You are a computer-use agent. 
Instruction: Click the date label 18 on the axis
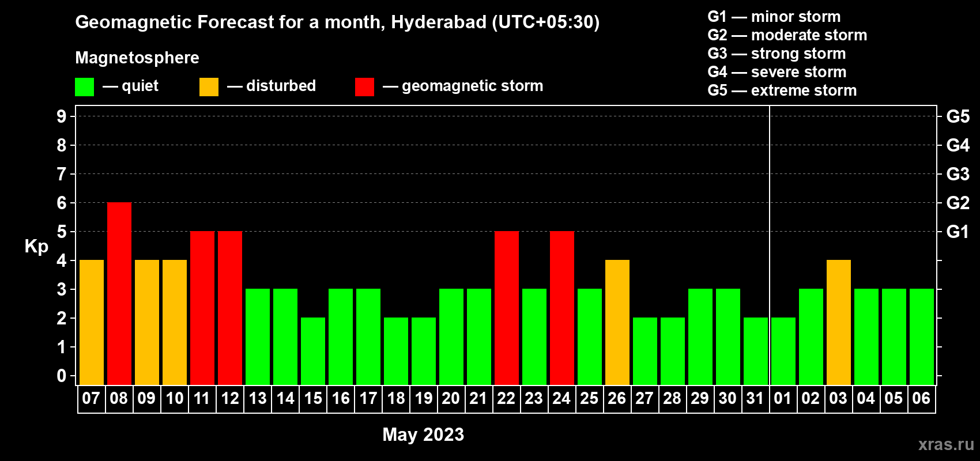pos(396,398)
